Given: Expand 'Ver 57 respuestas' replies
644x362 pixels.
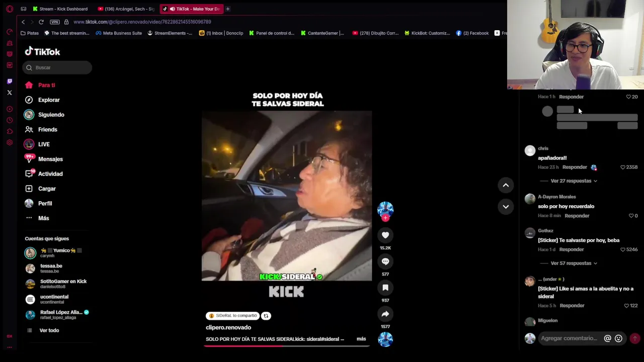Looking at the screenshot, I should [x=574, y=263].
